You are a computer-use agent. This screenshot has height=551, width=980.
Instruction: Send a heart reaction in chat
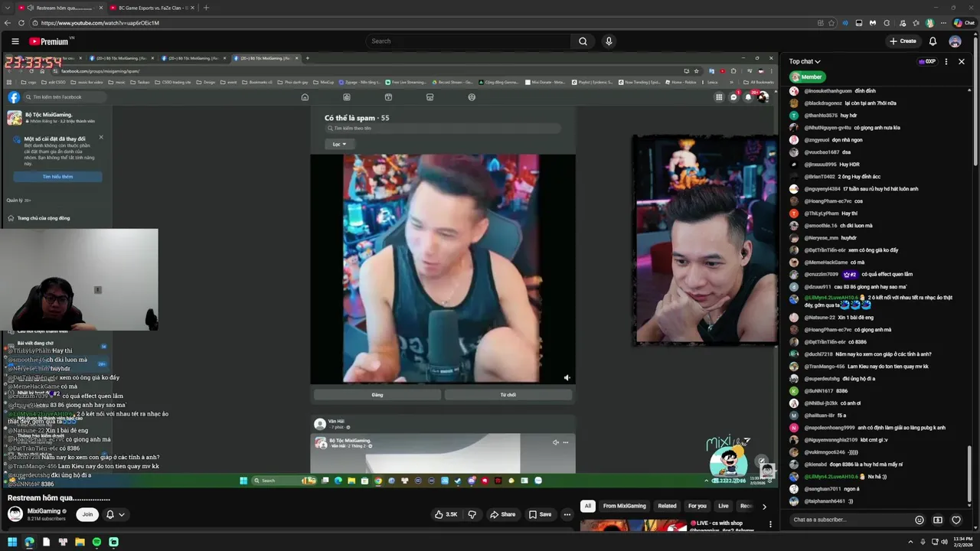[956, 520]
